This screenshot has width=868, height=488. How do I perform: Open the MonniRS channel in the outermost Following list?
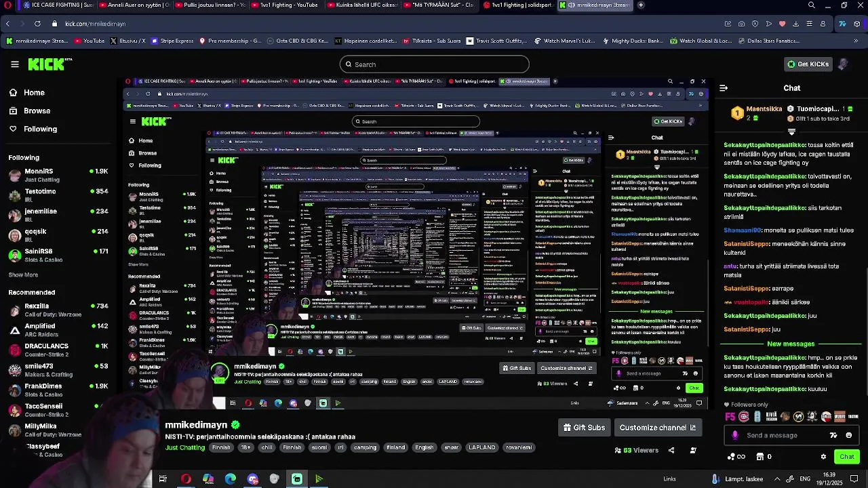[58, 175]
